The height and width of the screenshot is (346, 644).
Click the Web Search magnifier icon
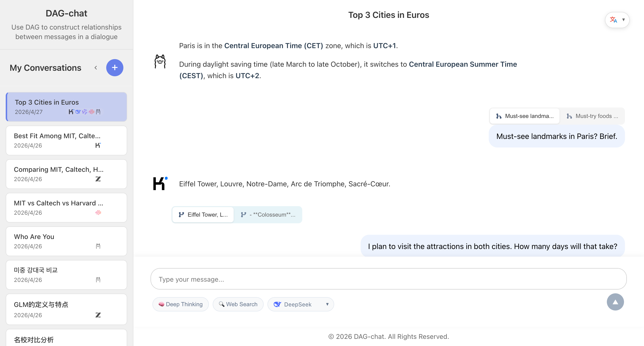coord(222,304)
